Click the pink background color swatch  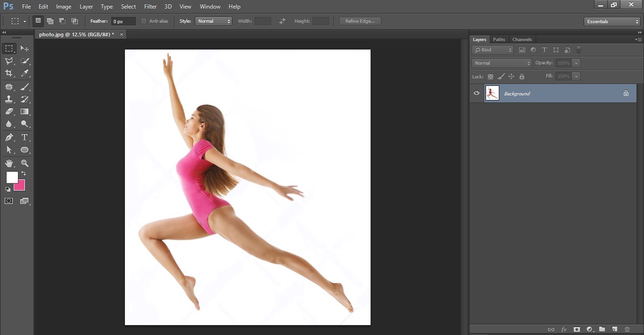pos(20,186)
